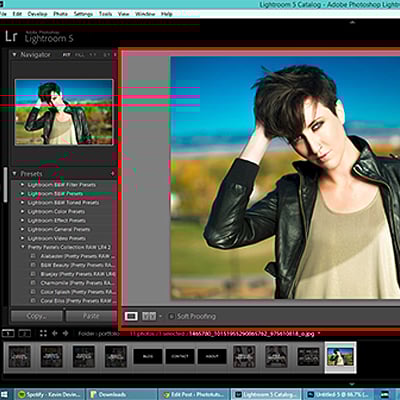Click the Chamomile preset icon
The height and width of the screenshot is (400, 400).
pos(33,283)
